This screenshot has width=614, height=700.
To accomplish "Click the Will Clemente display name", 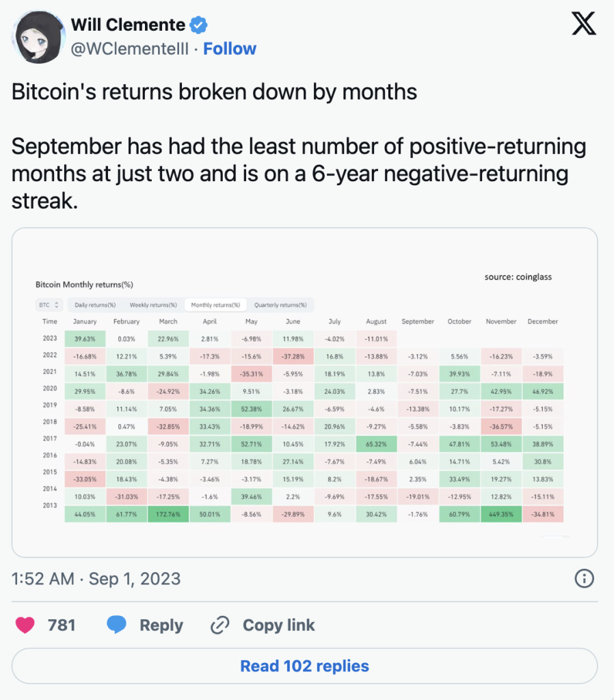I will (128, 25).
